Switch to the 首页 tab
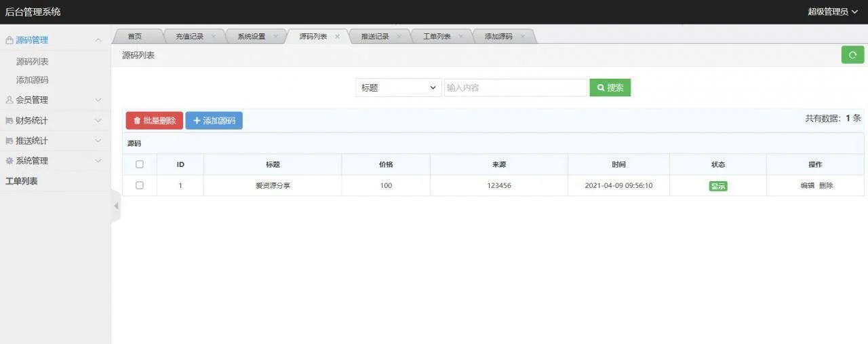868x344 pixels. tap(135, 37)
